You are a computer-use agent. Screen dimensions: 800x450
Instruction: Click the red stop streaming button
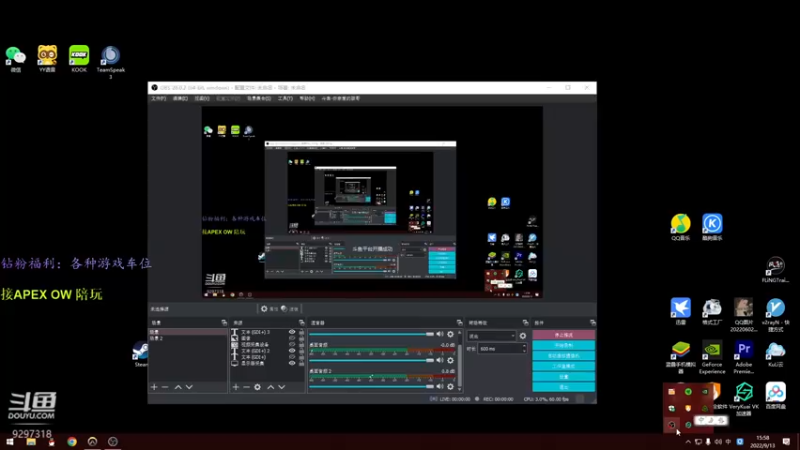563,335
